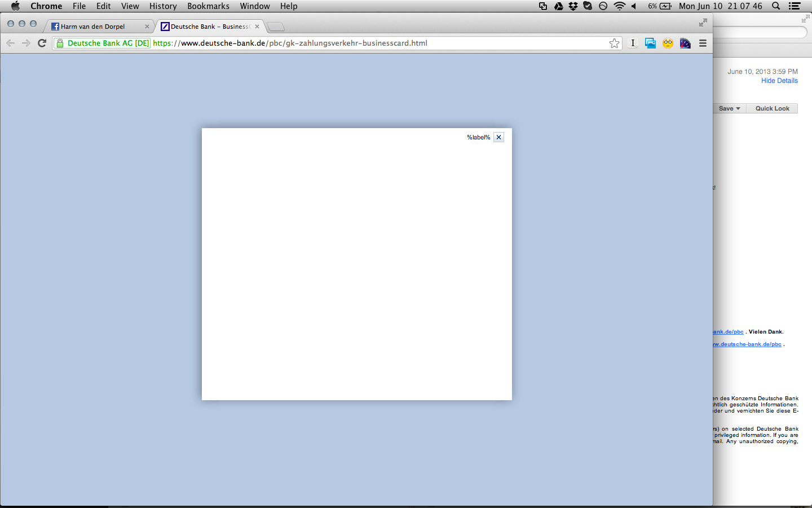Open the Bookmarks menu
Image resolution: width=812 pixels, height=508 pixels.
[x=208, y=6]
